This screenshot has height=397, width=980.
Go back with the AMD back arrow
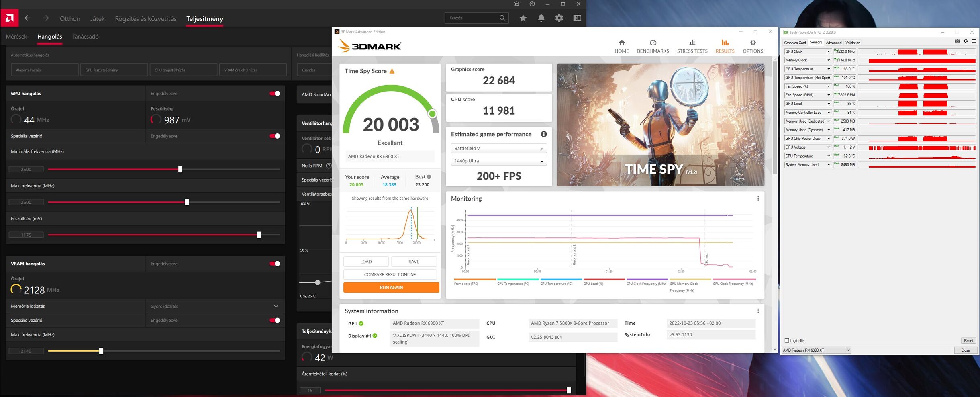[27, 18]
